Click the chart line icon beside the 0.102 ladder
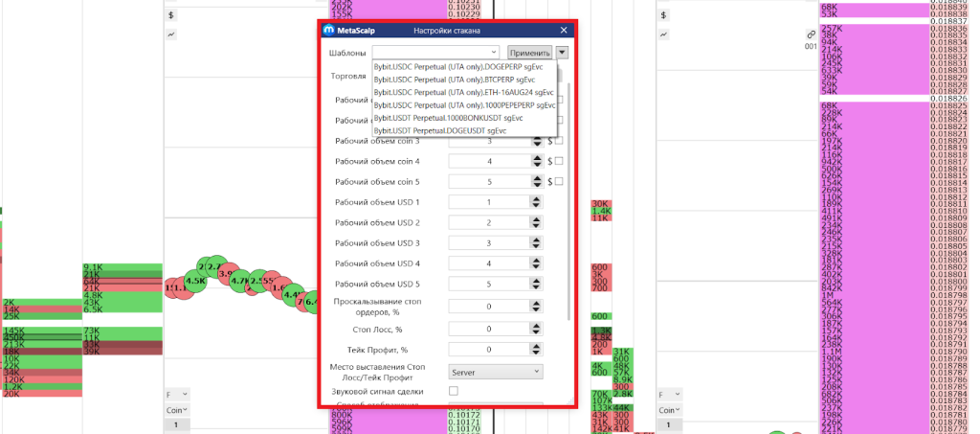The width and height of the screenshot is (980, 434). pyautogui.click(x=171, y=34)
